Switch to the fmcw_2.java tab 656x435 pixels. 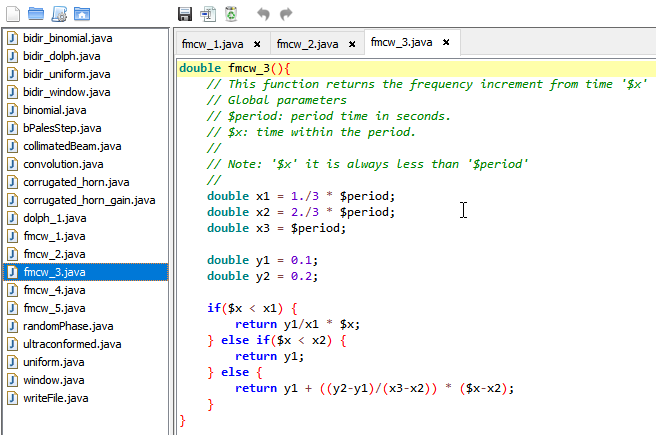(x=305, y=44)
